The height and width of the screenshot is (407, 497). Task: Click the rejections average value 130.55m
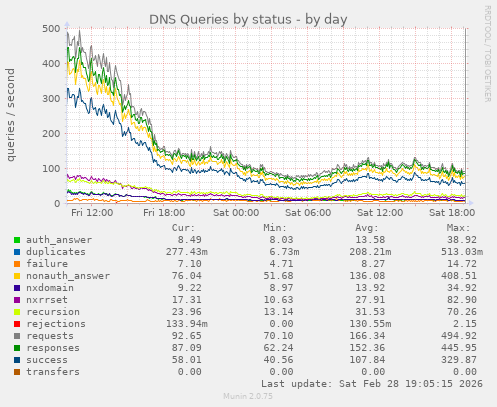point(370,324)
